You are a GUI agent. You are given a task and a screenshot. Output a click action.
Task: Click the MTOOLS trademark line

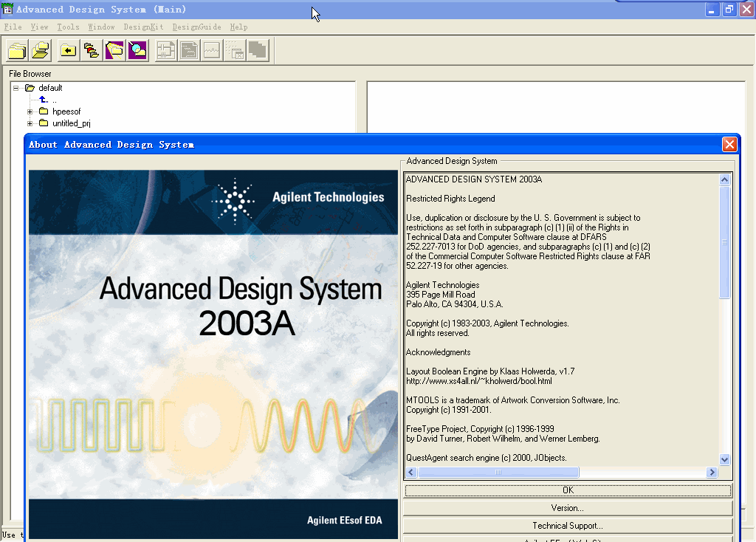coord(513,400)
